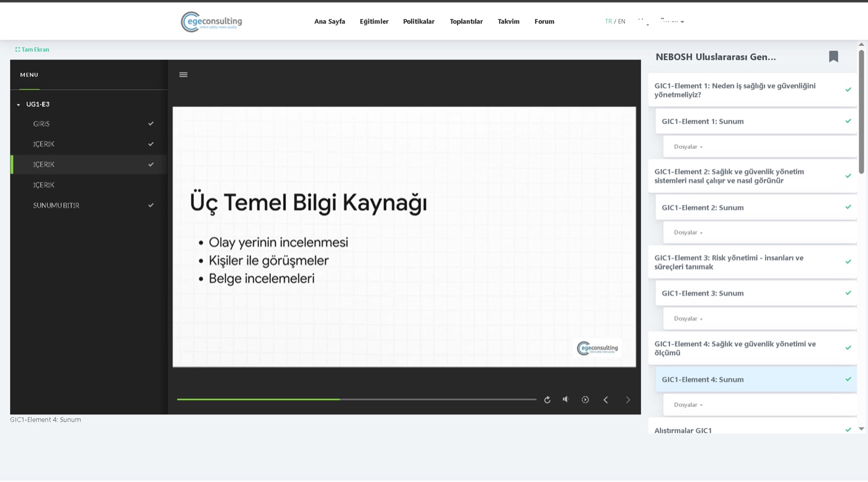Expand Dosyalar under GIC1-Element 2: Sunum
This screenshot has width=868, height=482.
coord(688,233)
